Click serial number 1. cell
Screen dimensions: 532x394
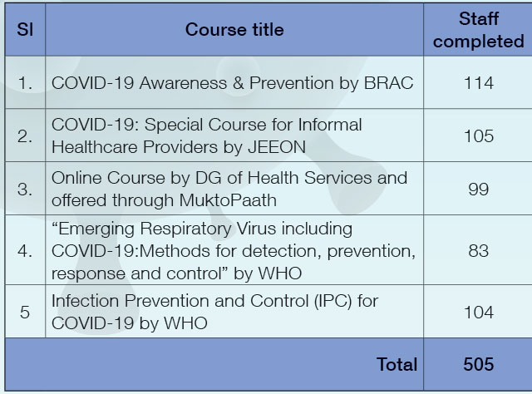(25, 83)
